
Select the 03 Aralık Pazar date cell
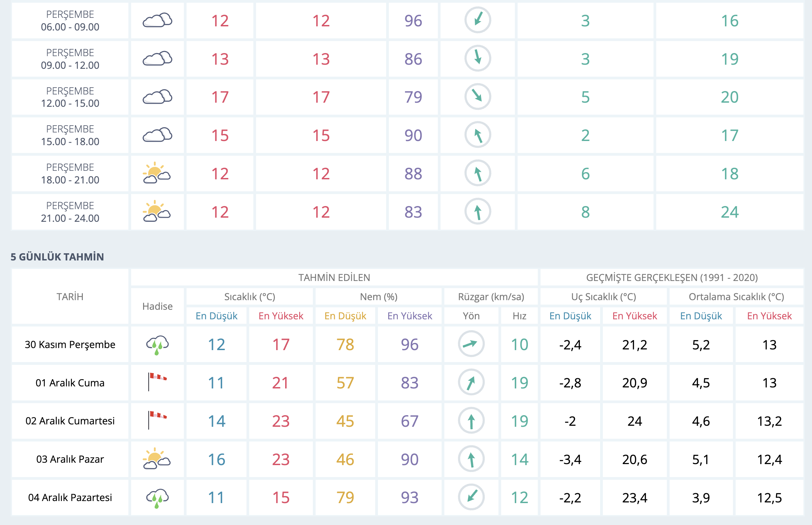tap(70, 459)
